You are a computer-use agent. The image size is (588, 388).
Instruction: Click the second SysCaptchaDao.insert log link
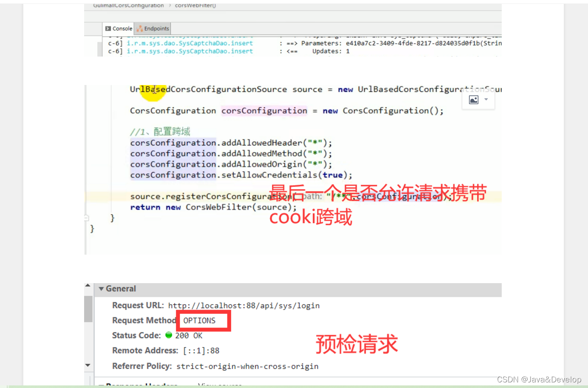point(190,51)
